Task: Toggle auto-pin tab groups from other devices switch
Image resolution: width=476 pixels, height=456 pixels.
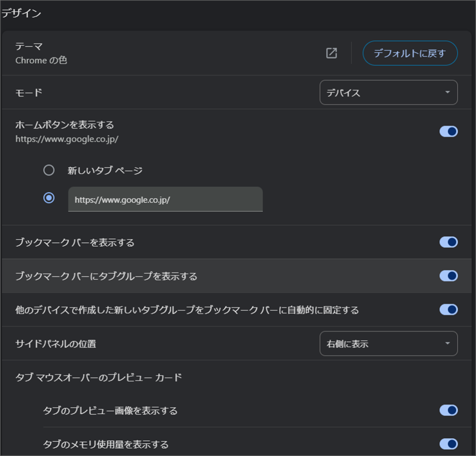Action: pos(448,310)
